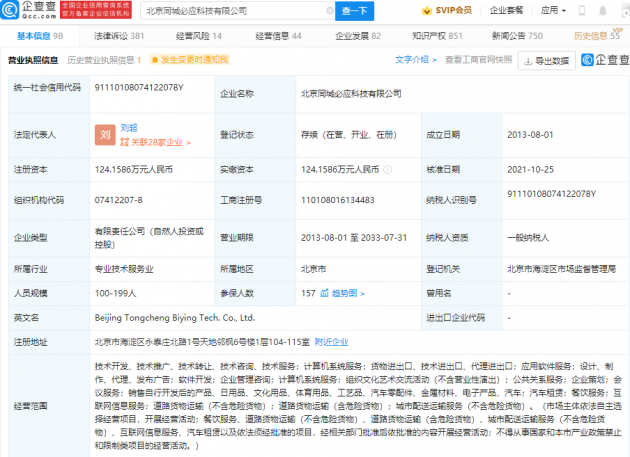Click the 企查查 watermark logo beside 导出数据

click(x=603, y=60)
